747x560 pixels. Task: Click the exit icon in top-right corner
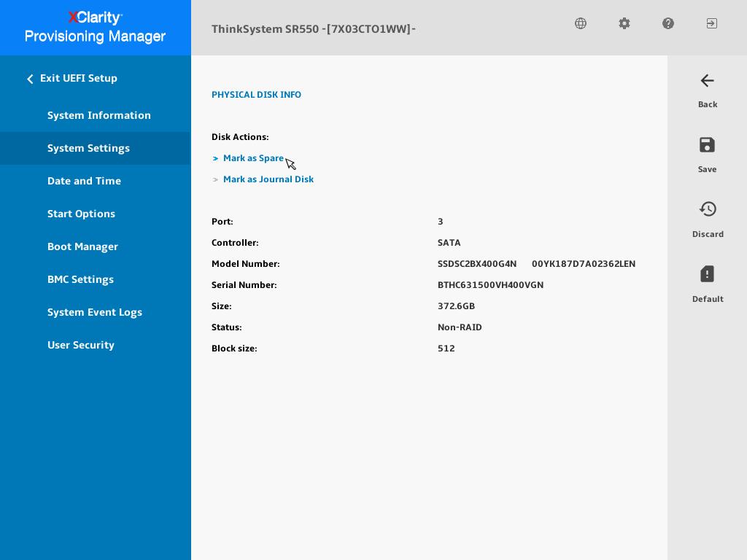[711, 23]
